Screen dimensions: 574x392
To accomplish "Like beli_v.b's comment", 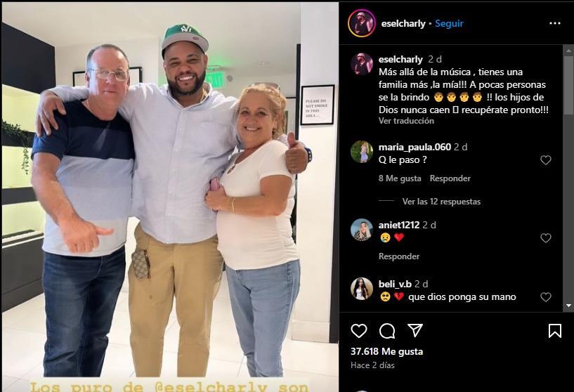I will (546, 297).
